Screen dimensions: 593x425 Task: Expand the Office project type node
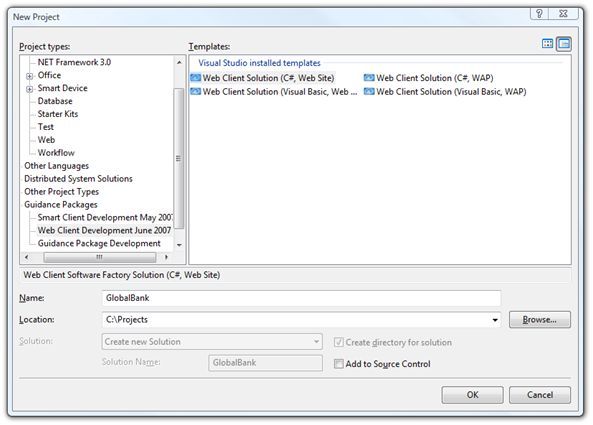[29, 76]
